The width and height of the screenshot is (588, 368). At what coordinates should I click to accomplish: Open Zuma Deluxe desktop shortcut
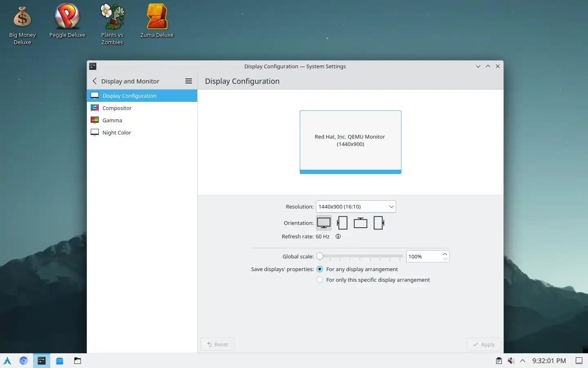(x=157, y=21)
